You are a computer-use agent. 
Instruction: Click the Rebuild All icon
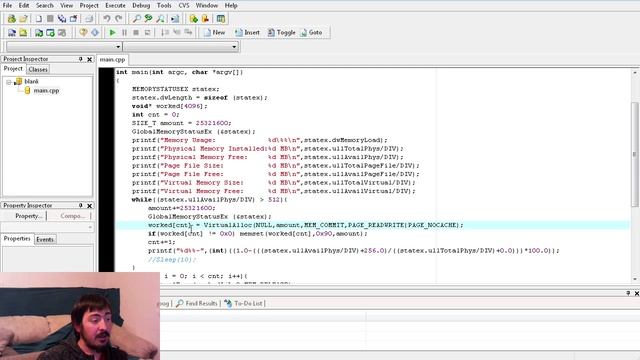point(50,33)
